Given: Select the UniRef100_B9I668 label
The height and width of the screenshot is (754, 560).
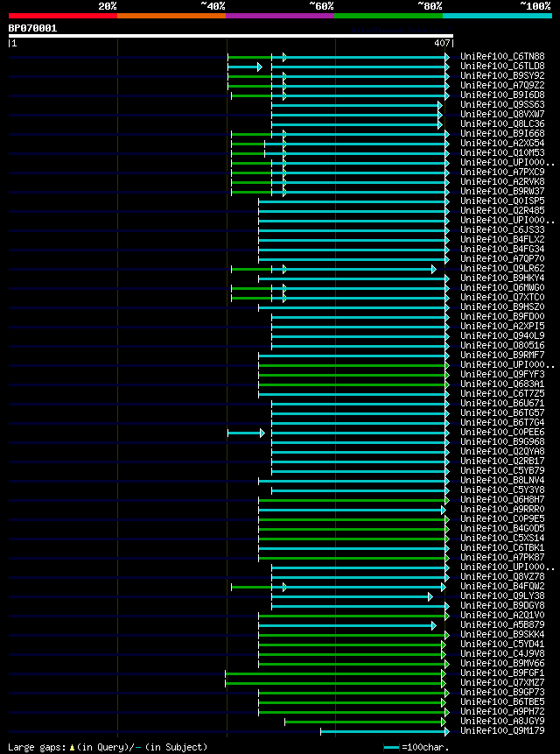Looking at the screenshot, I should 502,133.
